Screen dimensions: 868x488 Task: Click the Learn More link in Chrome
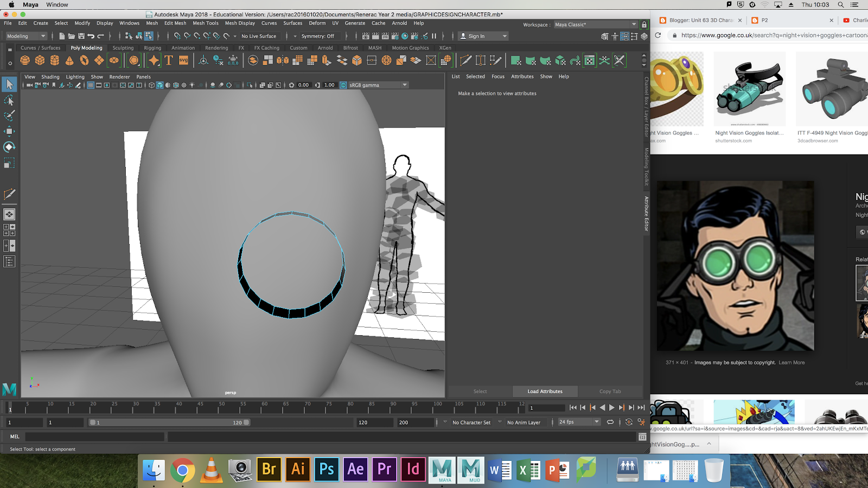792,363
